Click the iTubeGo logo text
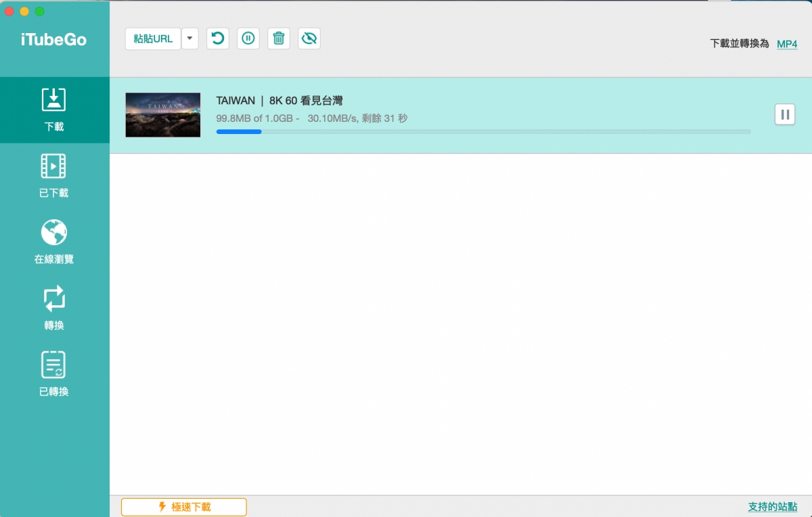 54,40
